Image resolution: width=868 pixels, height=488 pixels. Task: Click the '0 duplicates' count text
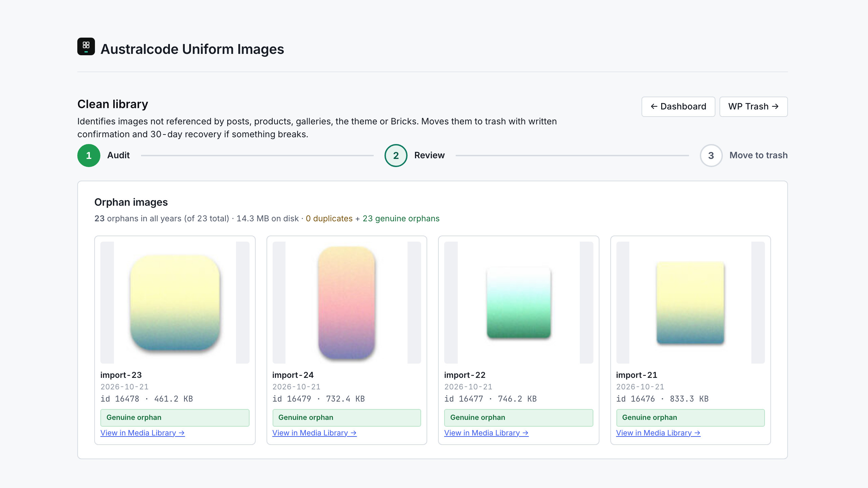pyautogui.click(x=329, y=219)
